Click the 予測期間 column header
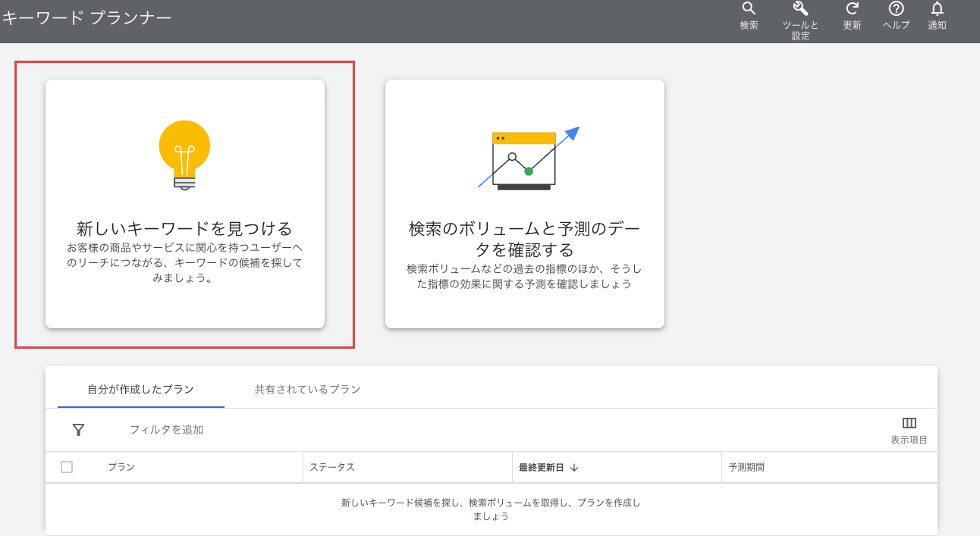 tap(746, 468)
